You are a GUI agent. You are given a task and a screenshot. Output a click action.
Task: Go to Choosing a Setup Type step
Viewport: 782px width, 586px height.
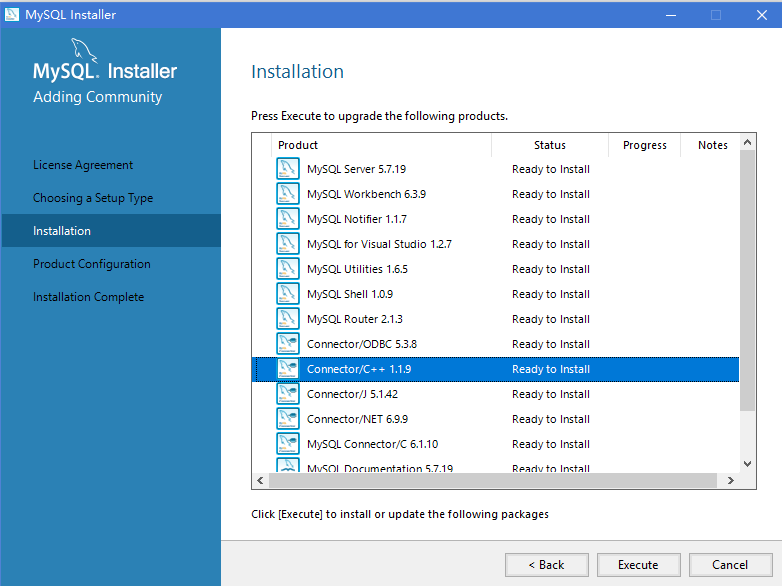point(93,198)
